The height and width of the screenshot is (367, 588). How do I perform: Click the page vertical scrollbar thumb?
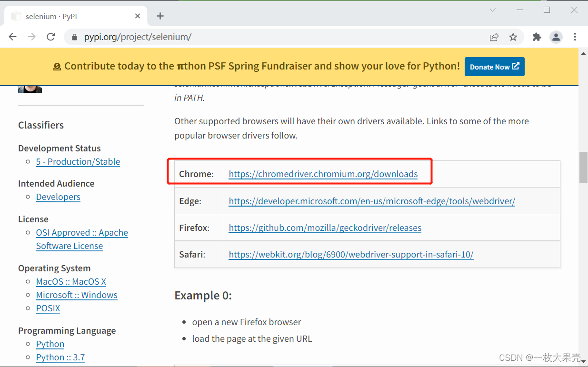click(x=583, y=168)
